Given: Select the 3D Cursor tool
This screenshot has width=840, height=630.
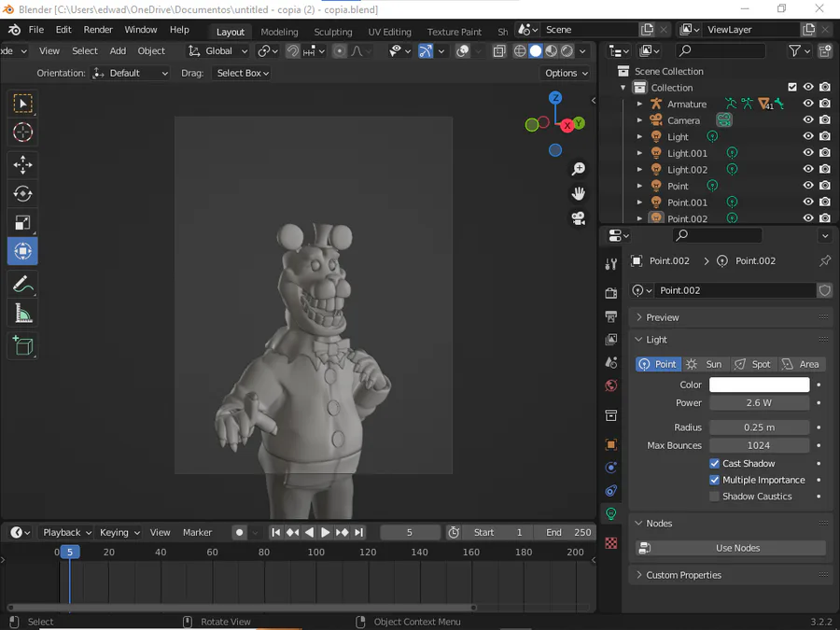Looking at the screenshot, I should coord(23,133).
